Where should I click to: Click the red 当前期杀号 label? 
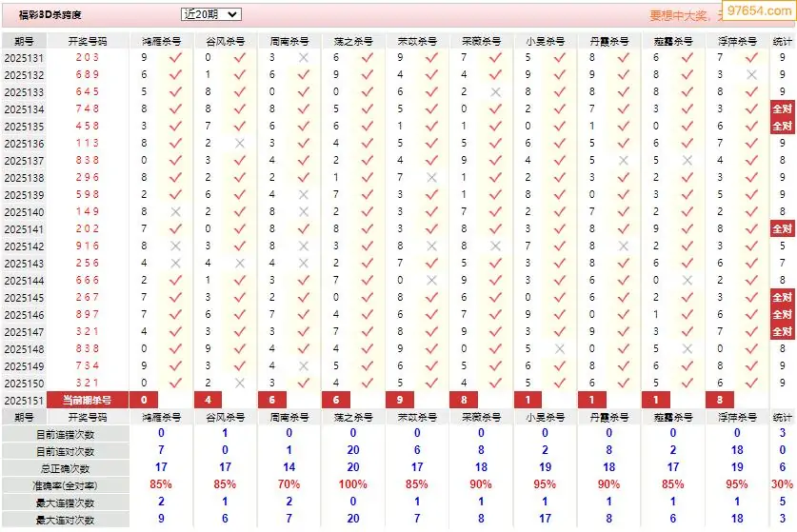point(87,400)
